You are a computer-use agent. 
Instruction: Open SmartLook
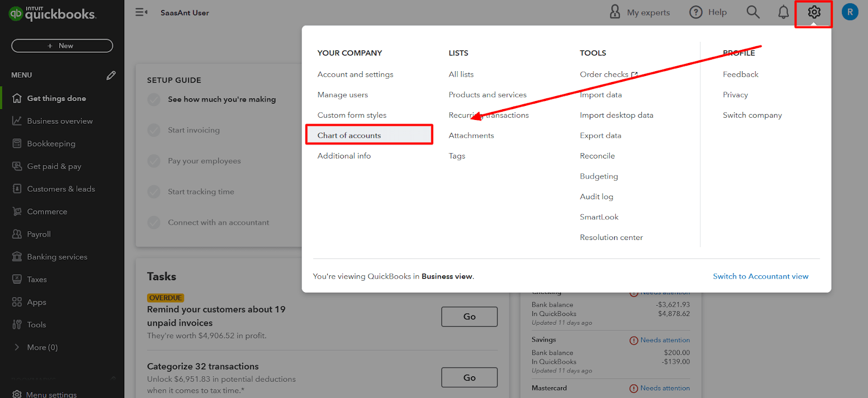[599, 217]
